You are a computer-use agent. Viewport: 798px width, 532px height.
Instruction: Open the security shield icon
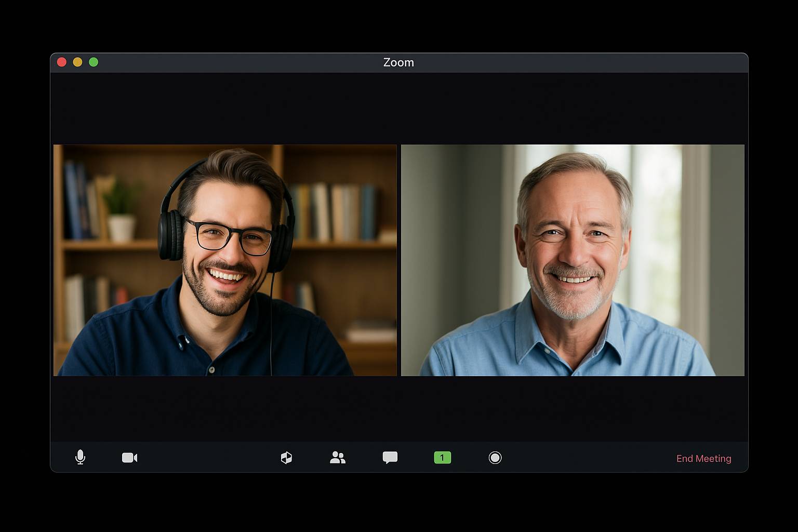[286, 458]
